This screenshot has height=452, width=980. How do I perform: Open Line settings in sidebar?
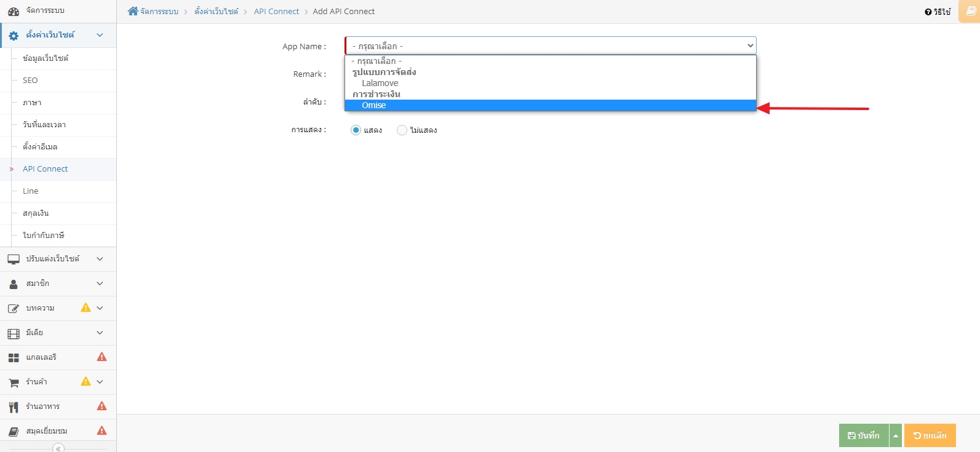[x=31, y=191]
